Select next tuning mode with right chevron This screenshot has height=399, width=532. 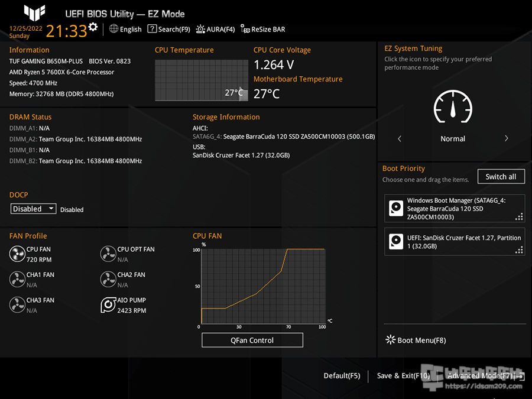tap(506, 138)
